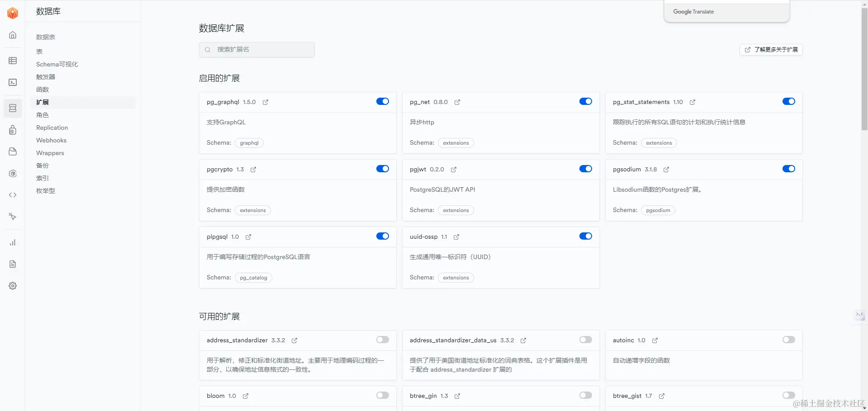The height and width of the screenshot is (411, 868).
Task: Open pgcrypto external link icon
Action: [x=253, y=170]
